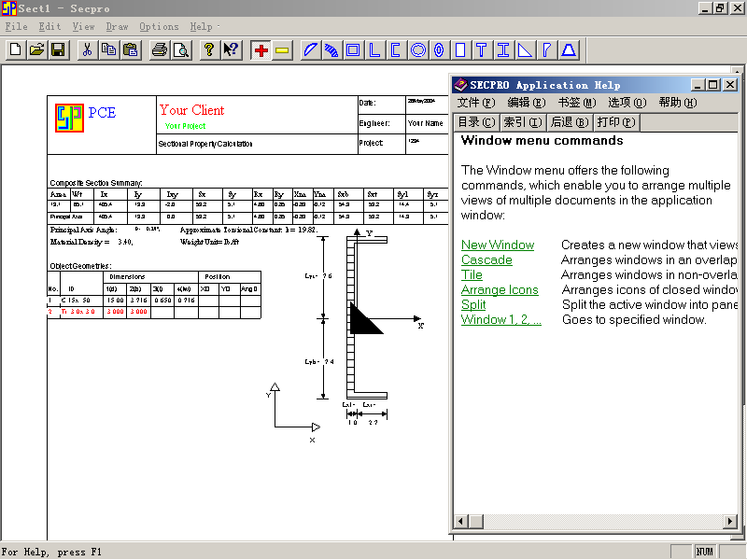747x560 pixels.
Task: Select the Cut scissors icon
Action: (x=87, y=50)
